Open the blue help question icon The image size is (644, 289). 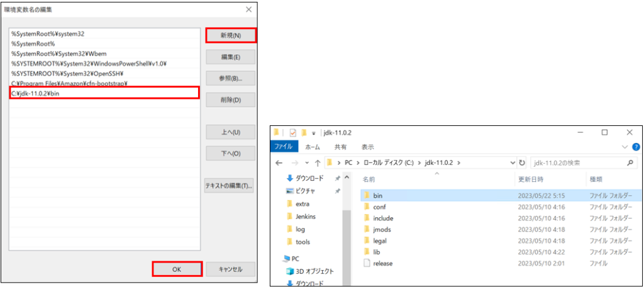tap(636, 147)
